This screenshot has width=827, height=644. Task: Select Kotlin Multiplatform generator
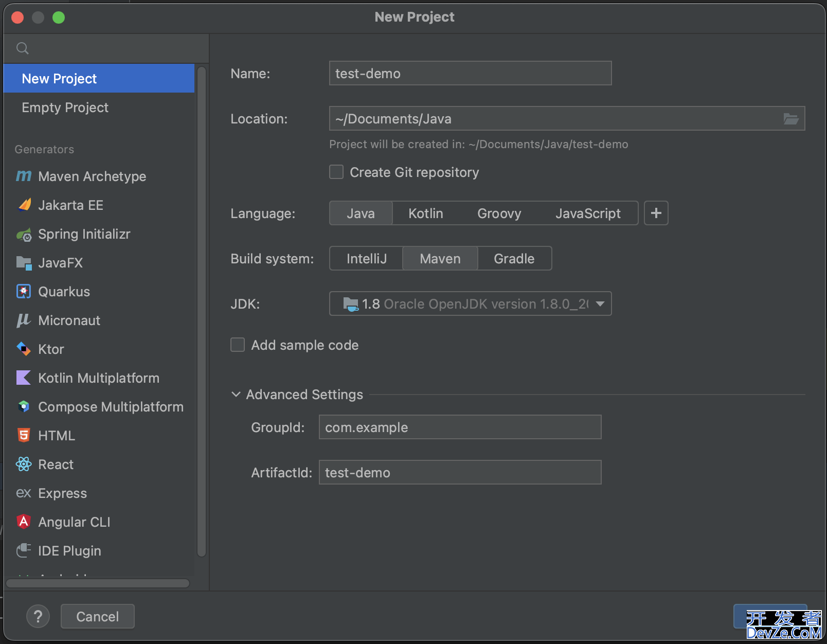[99, 378]
